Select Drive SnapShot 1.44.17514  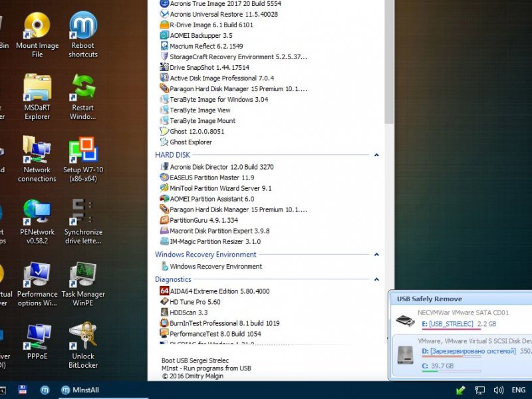click(x=204, y=68)
